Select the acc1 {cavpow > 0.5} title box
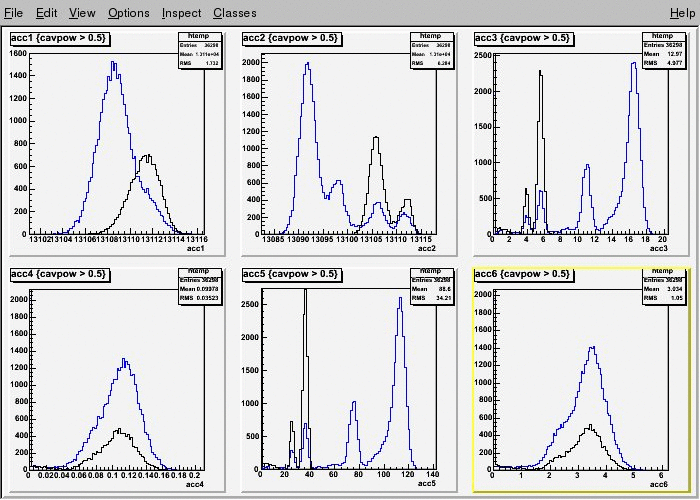This screenshot has height=500, width=700. click(x=59, y=38)
